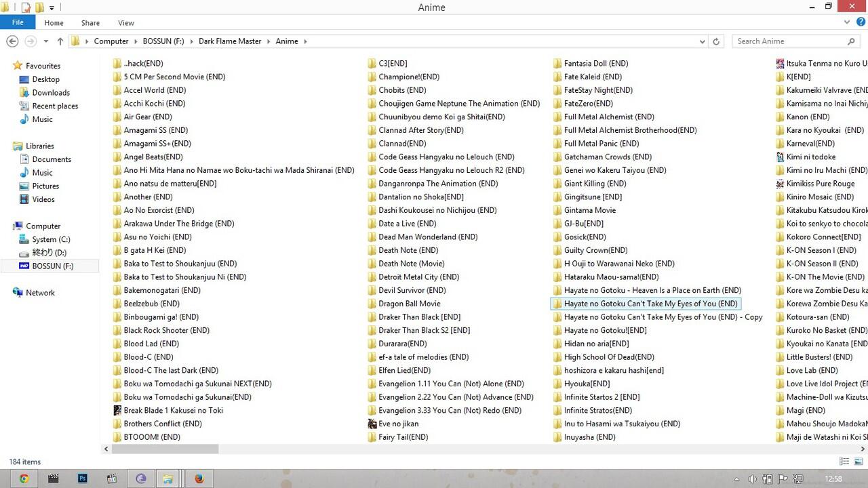Open Music under Favourites
The width and height of the screenshot is (868, 488).
tap(42, 119)
